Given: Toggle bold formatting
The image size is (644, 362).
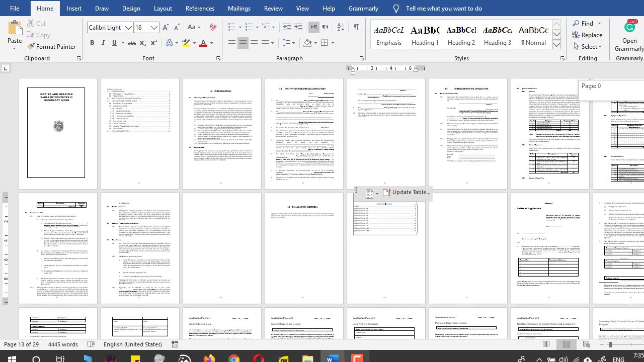Looking at the screenshot, I should [x=92, y=43].
